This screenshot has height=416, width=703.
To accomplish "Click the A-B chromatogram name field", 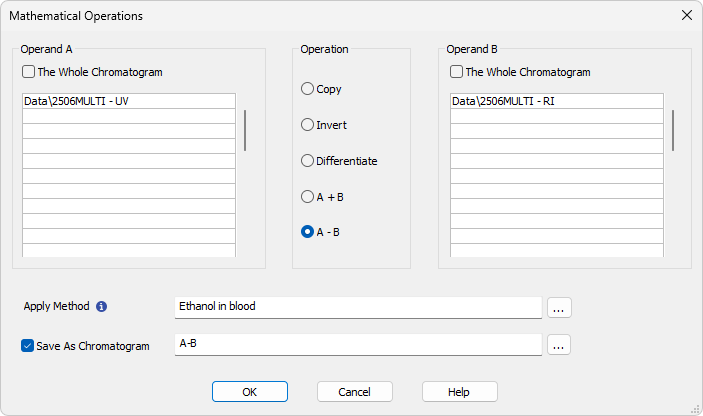I will (x=358, y=345).
